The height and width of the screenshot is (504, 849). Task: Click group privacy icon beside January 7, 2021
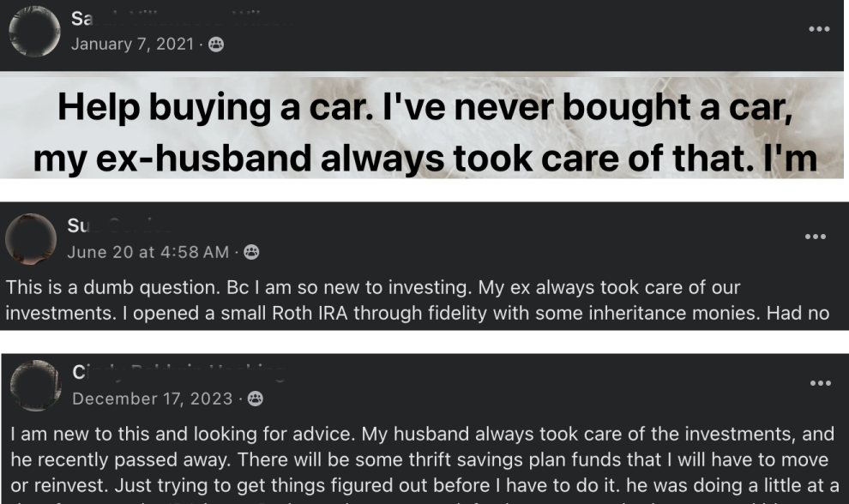(216, 44)
